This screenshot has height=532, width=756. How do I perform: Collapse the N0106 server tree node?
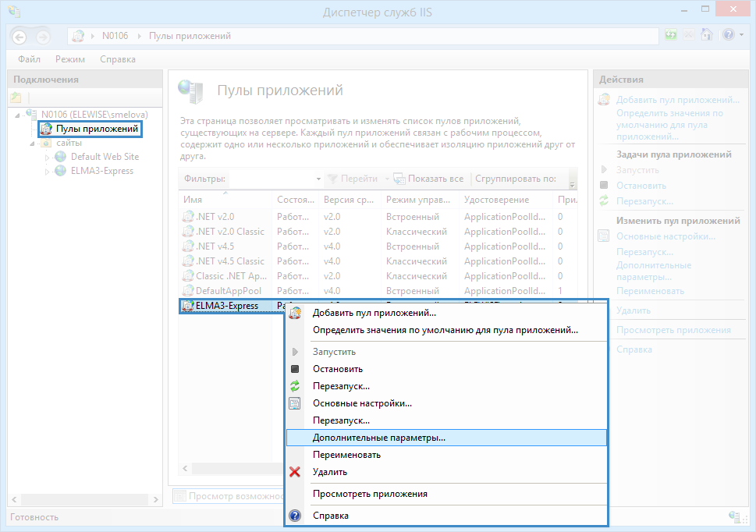(18, 115)
